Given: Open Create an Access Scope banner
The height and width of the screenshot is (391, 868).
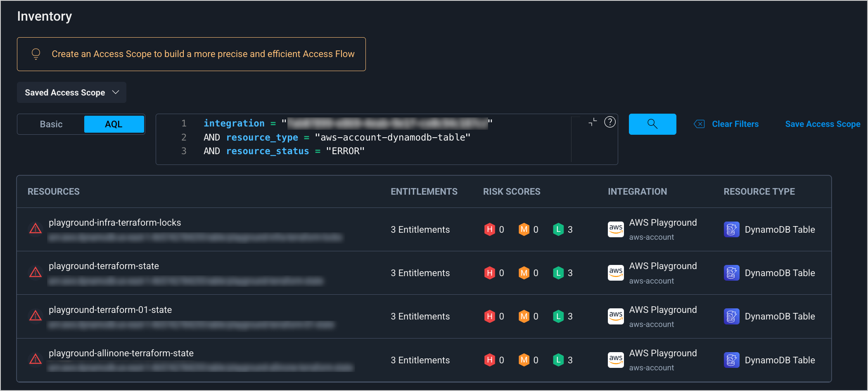Looking at the screenshot, I should click(x=203, y=54).
